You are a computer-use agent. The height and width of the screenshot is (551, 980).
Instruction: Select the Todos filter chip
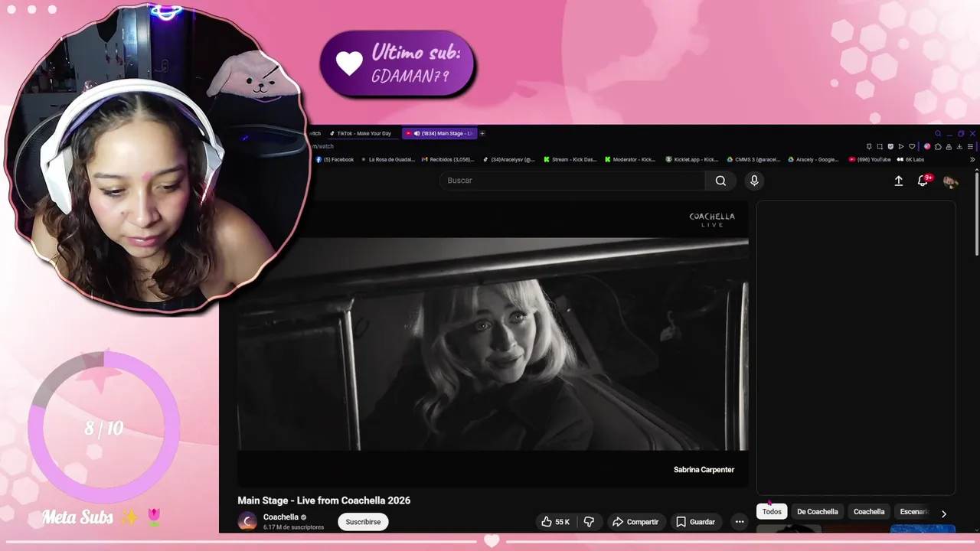pyautogui.click(x=772, y=512)
